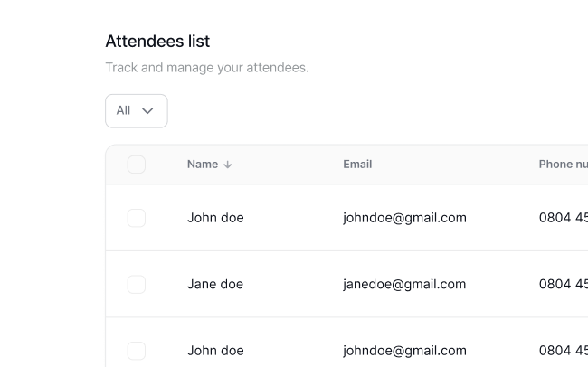This screenshot has width=588, height=367.
Task: Toggle the select-all checkbox in table header
Action: [137, 165]
